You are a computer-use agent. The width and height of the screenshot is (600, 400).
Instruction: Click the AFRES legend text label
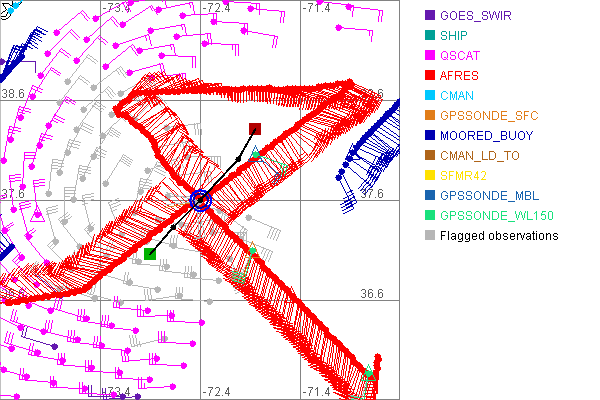460,76
